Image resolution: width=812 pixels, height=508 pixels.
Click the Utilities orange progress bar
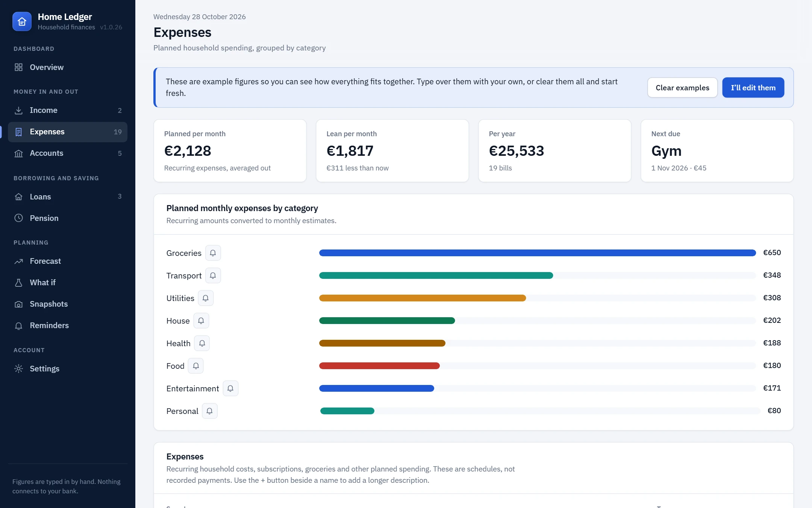click(x=423, y=298)
